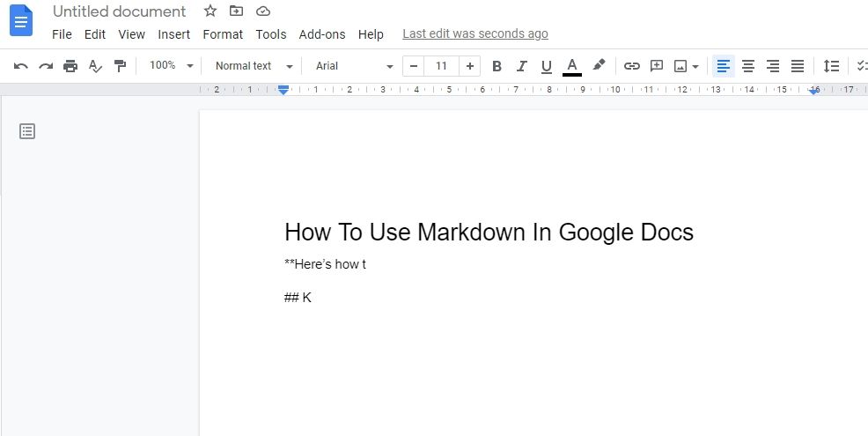Screen dimensions: 868x436
Task: Star the Untitled document
Action: click(x=210, y=11)
